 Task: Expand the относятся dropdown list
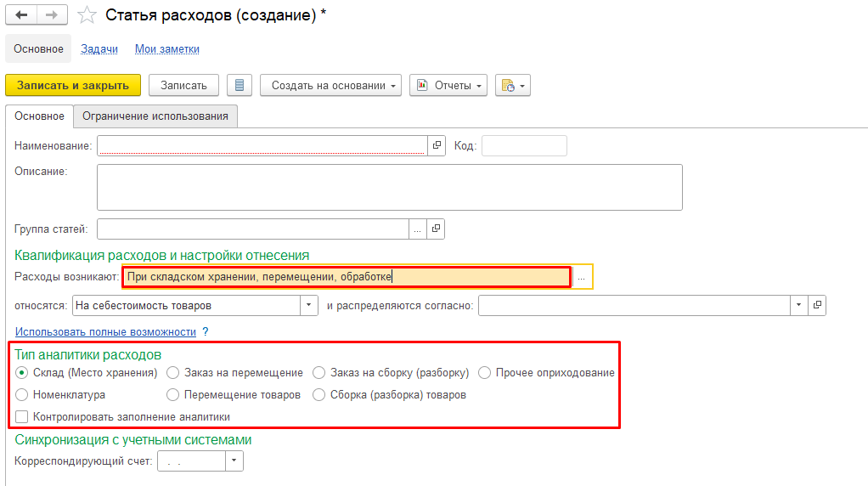(308, 305)
